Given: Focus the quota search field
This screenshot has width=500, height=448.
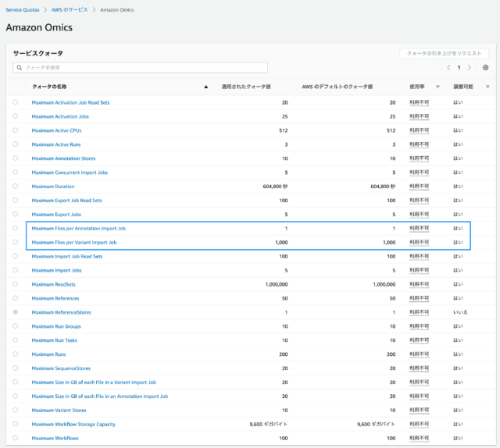Looking at the screenshot, I should (141, 68).
